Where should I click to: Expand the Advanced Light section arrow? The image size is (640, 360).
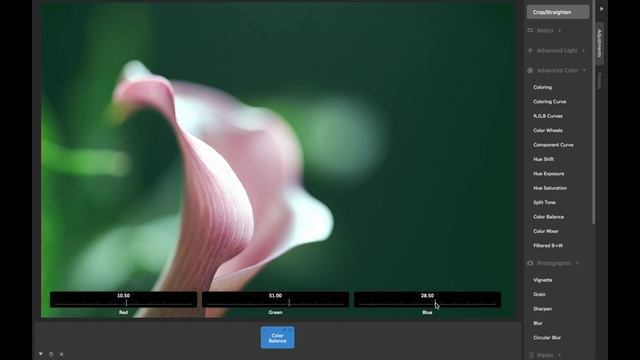(x=583, y=51)
